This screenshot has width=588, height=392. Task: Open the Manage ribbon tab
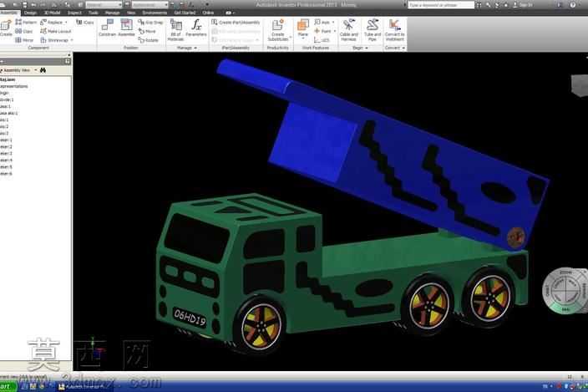point(112,13)
